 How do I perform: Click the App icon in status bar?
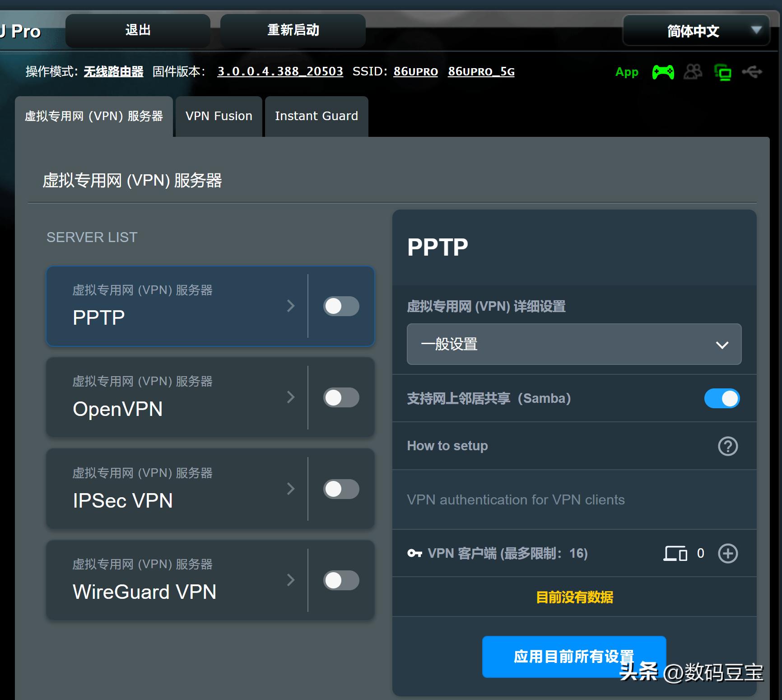(627, 72)
